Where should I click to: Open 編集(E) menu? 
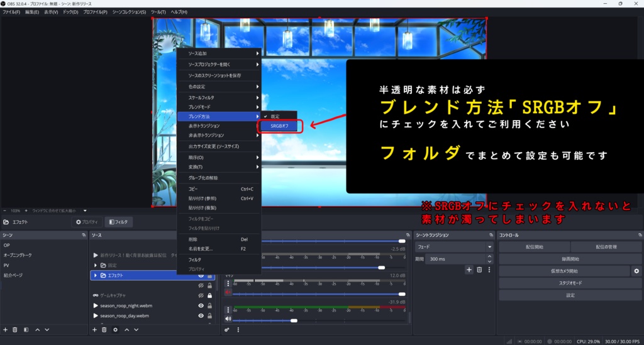[x=32, y=12]
